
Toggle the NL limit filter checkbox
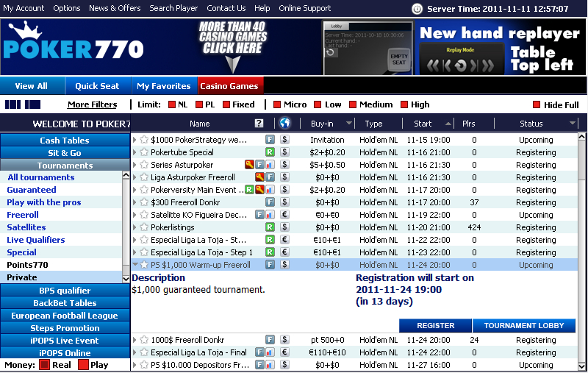(x=172, y=104)
